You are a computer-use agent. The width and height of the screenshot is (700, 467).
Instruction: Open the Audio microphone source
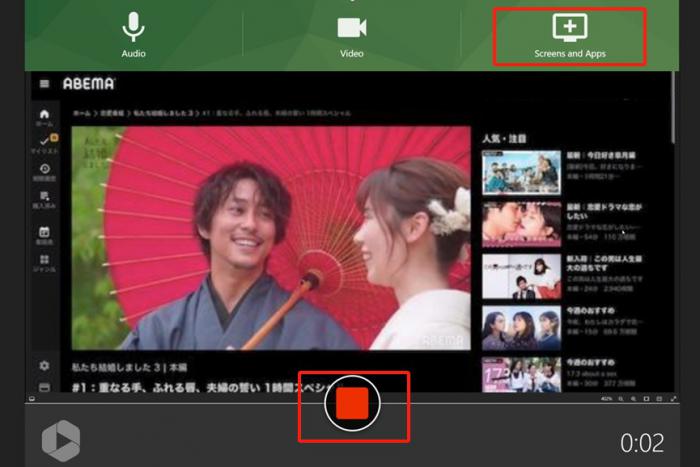[133, 35]
